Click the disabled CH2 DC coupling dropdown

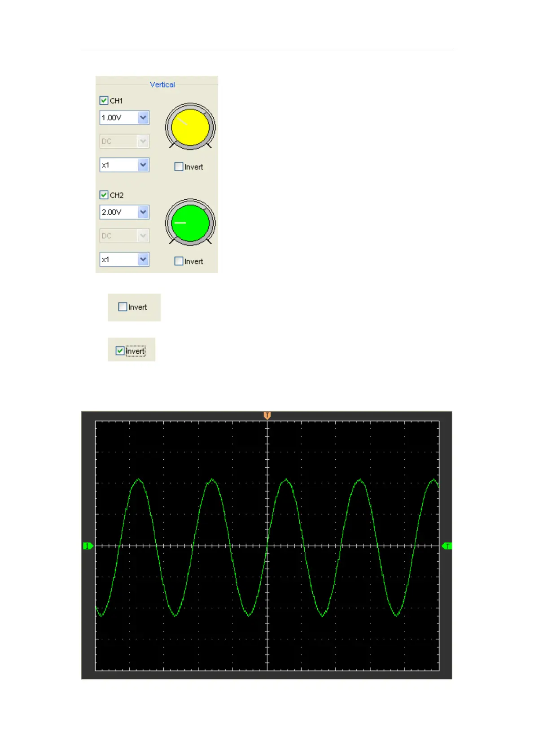click(124, 236)
